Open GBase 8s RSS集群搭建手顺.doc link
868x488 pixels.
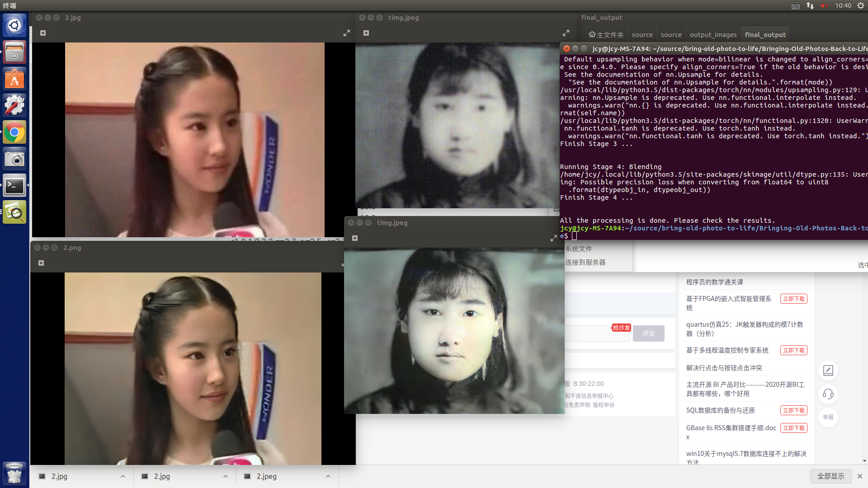(x=731, y=432)
